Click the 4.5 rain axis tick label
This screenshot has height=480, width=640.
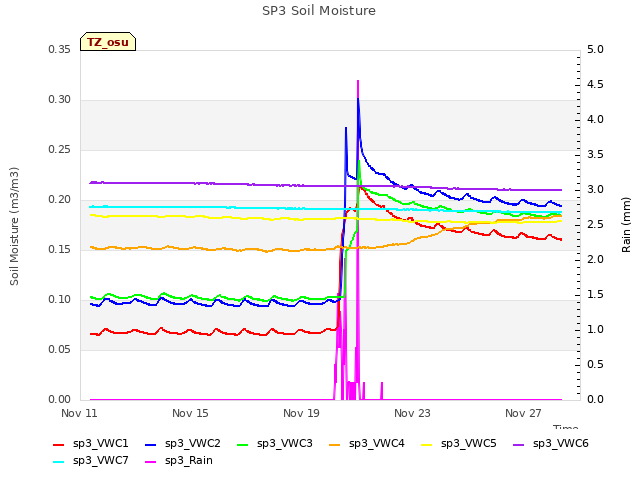click(595, 84)
